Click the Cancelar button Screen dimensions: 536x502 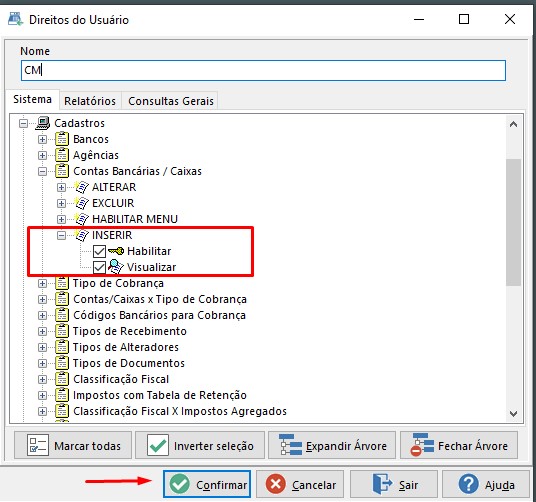click(300, 484)
